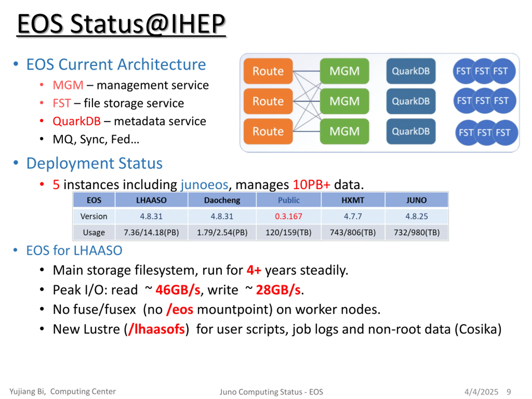Screen dimensions: 532x399
Task: Click the EOS Status@IHEP slide title
Action: pos(121,24)
